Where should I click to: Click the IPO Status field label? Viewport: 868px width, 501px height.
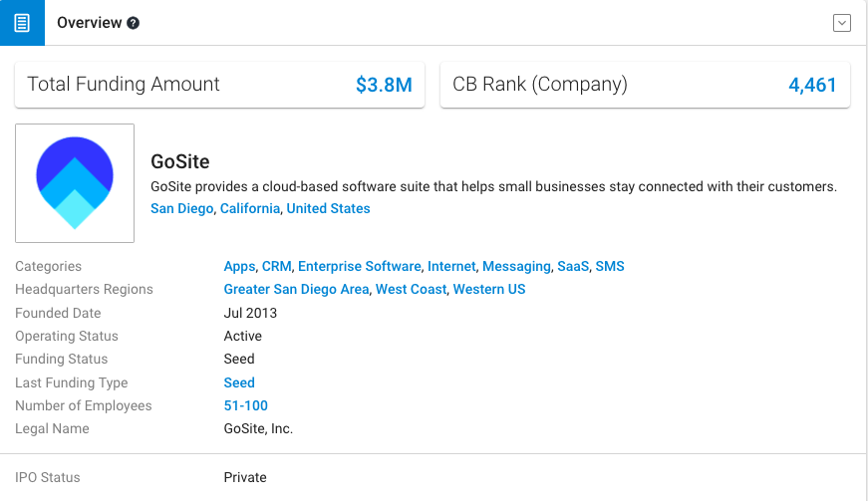48,477
